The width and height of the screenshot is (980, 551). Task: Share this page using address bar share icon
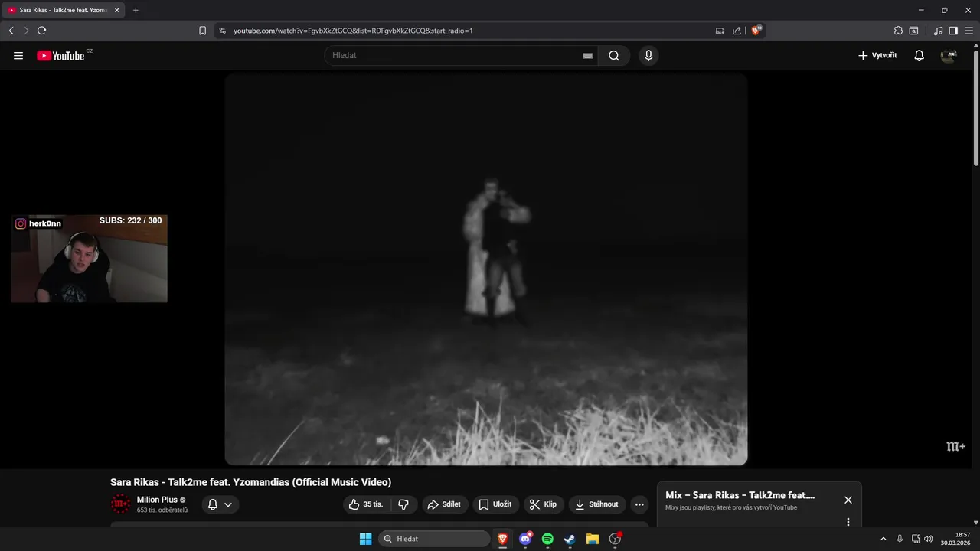tap(737, 31)
